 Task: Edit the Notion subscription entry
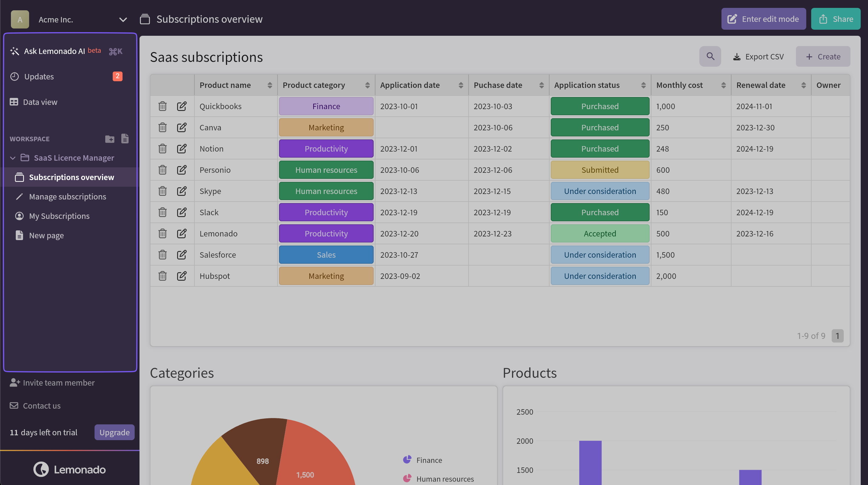[x=182, y=149]
